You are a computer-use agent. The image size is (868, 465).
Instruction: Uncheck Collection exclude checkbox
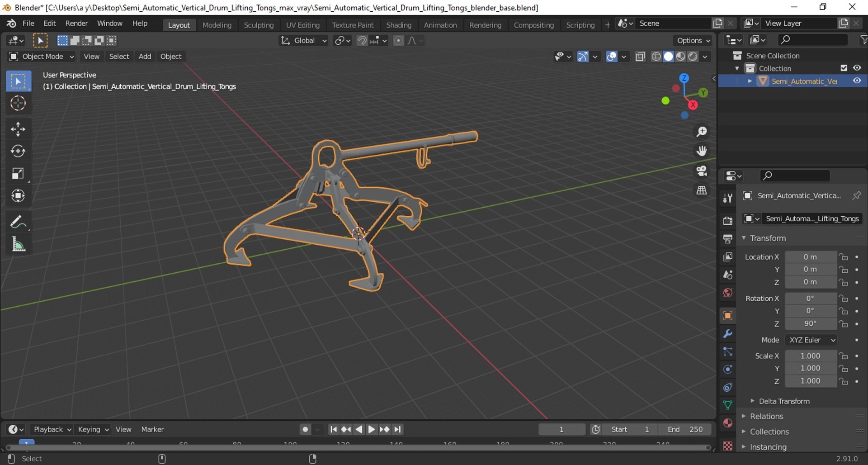(844, 68)
